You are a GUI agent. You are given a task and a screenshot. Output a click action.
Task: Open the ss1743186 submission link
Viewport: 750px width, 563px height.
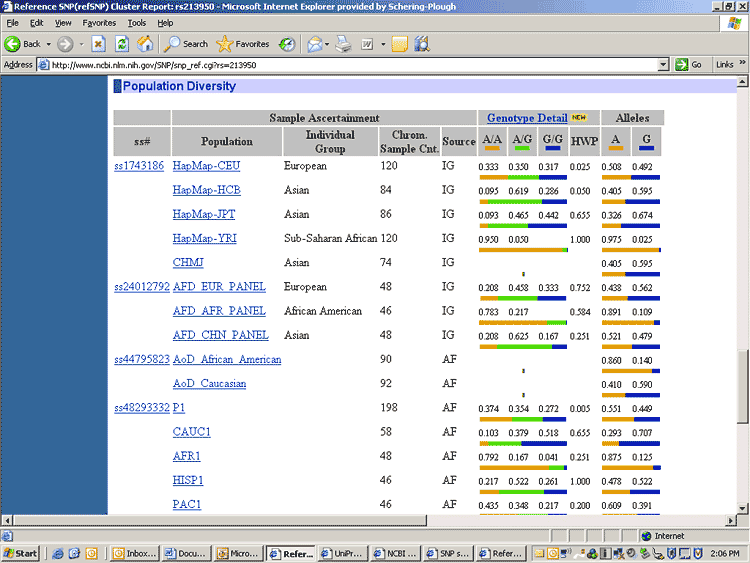coord(139,166)
